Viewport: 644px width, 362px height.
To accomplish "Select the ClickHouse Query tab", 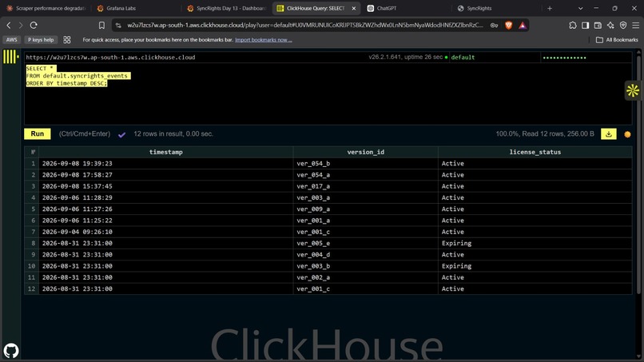I will point(316,8).
